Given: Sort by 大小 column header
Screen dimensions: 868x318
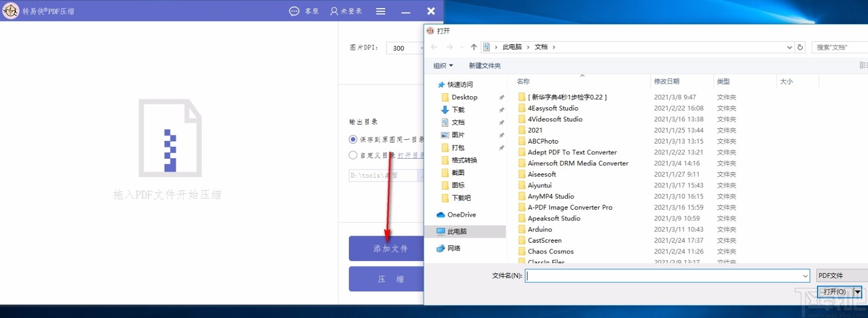Looking at the screenshot, I should [786, 81].
